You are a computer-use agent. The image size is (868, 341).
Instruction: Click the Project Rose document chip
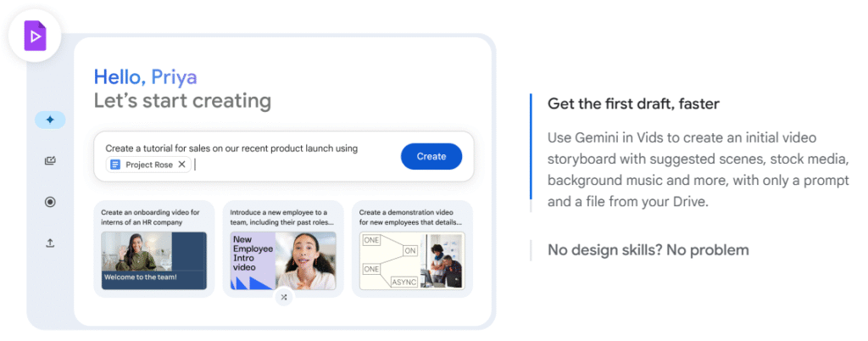tap(148, 165)
